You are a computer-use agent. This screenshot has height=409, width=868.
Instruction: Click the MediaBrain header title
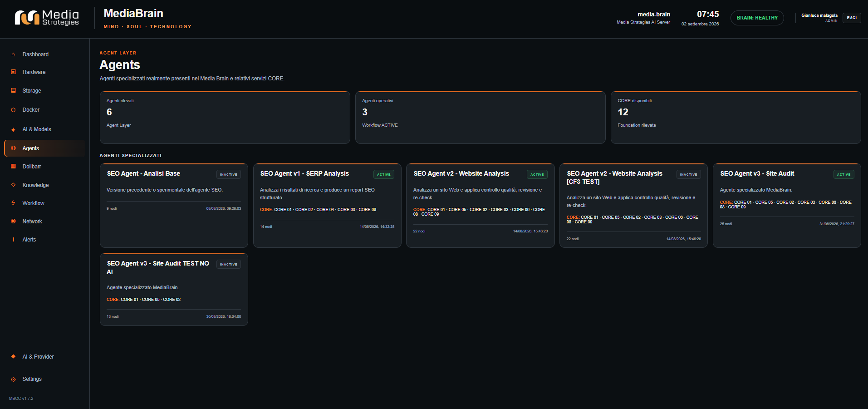click(x=133, y=14)
